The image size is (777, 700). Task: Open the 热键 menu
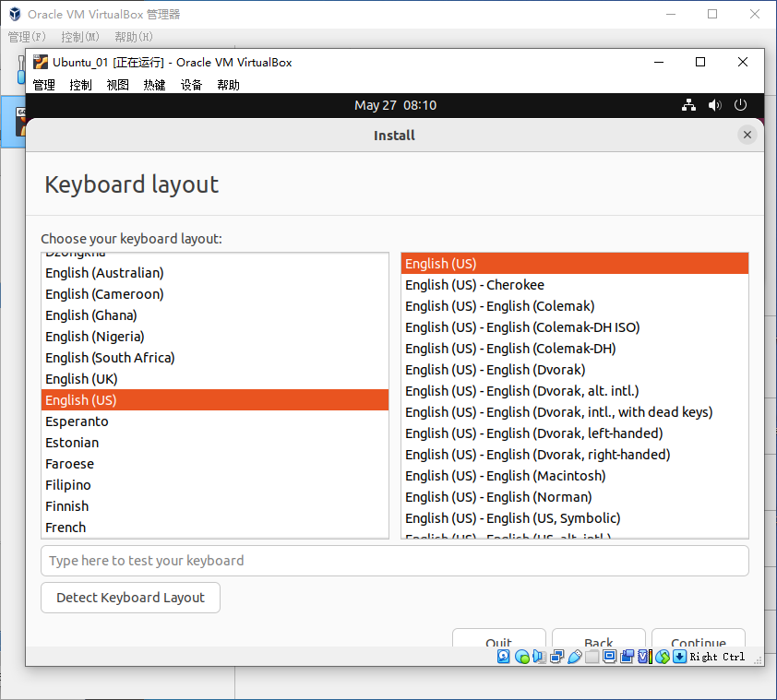coord(154,85)
